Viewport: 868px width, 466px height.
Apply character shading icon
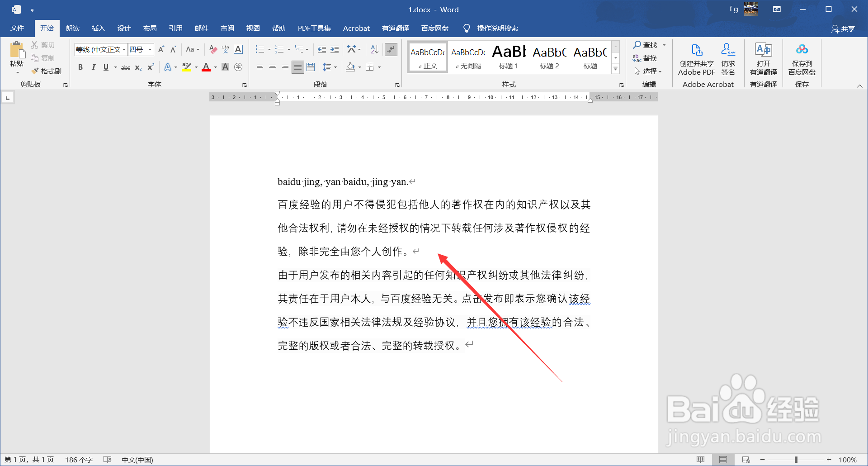coord(226,67)
